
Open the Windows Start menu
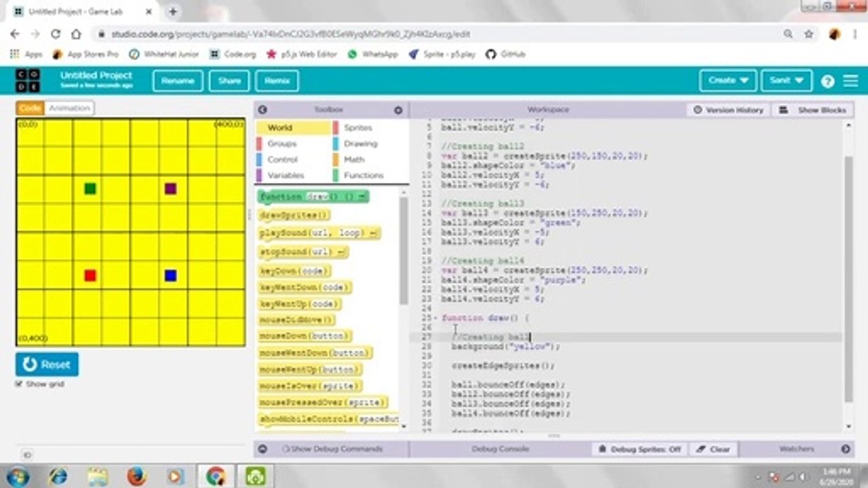(x=18, y=476)
